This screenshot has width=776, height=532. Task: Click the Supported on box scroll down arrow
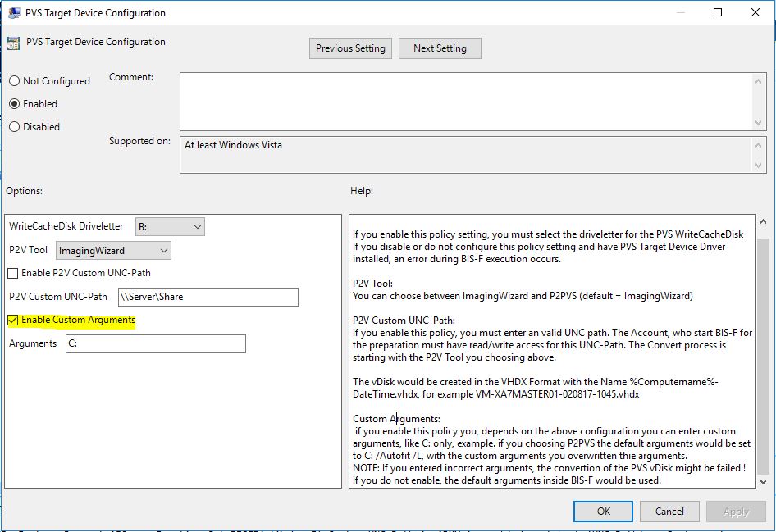click(758, 166)
